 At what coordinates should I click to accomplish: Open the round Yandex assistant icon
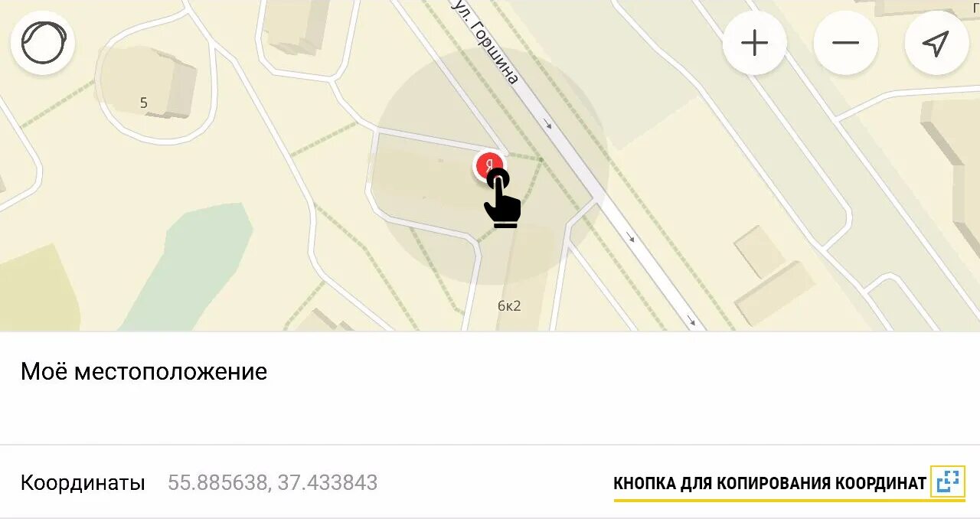(43, 43)
